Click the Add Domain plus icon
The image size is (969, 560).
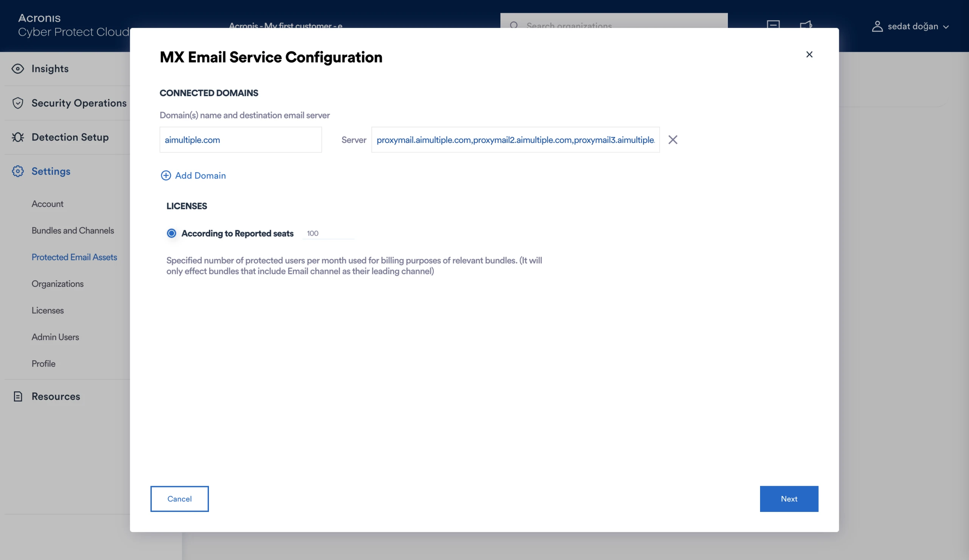166,176
